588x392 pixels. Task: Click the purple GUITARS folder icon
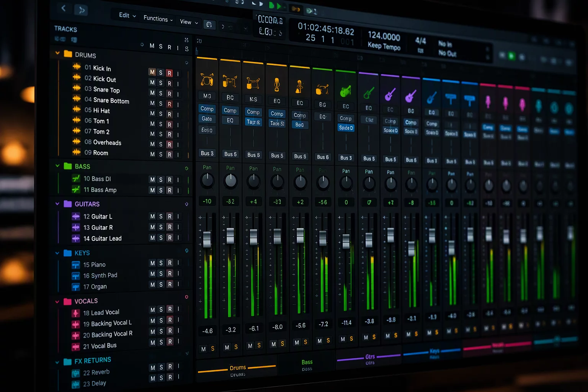click(68, 204)
